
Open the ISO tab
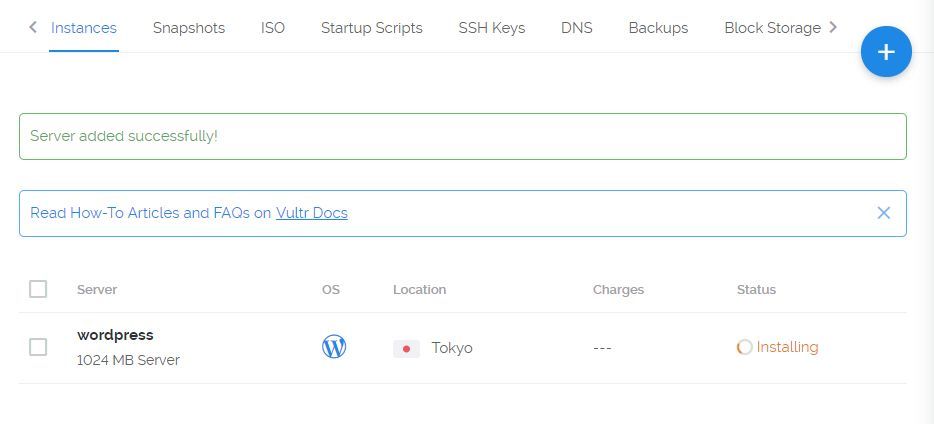[273, 28]
